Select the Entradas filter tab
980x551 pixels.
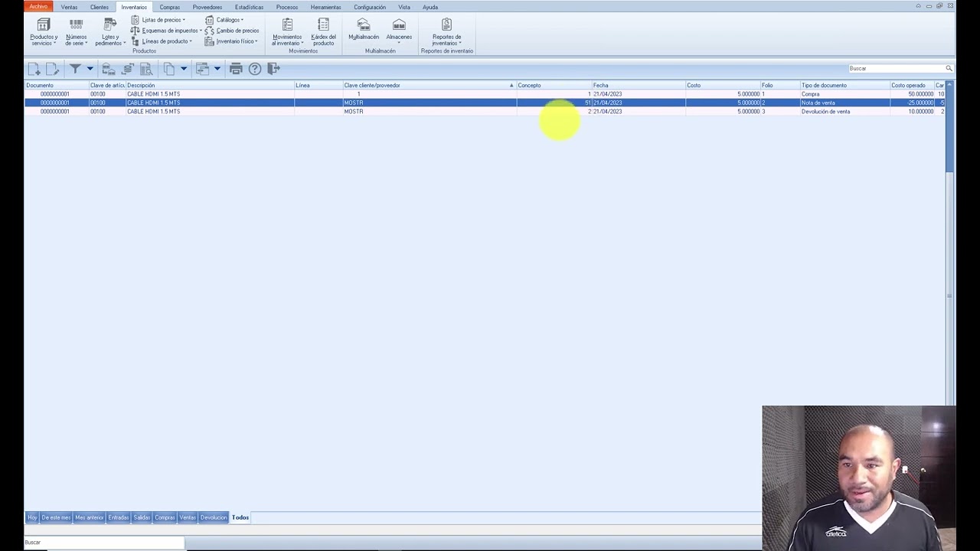click(x=119, y=517)
